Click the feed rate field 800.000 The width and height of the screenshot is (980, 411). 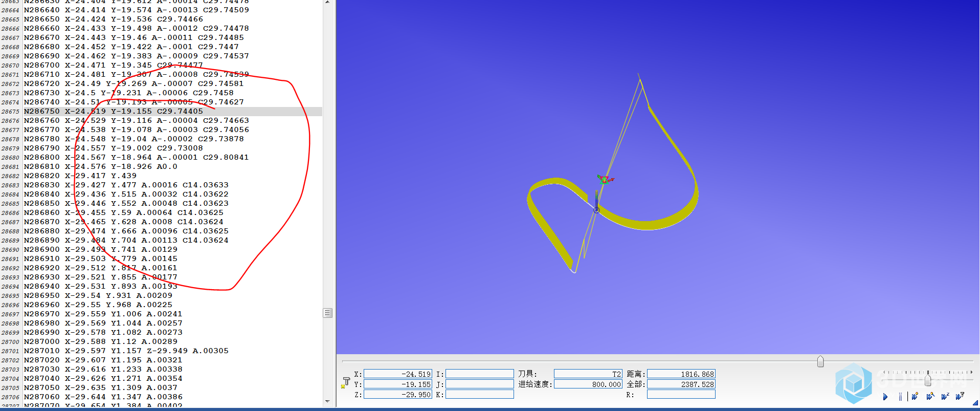pos(588,384)
